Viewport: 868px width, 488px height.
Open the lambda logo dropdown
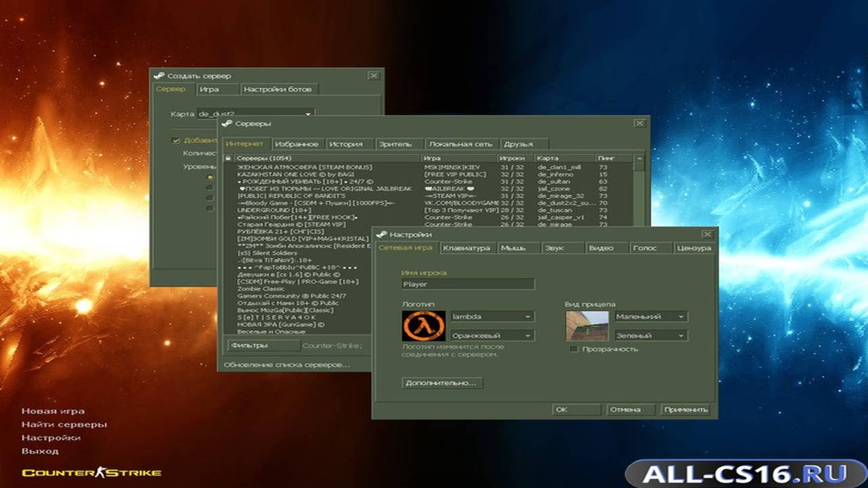point(492,317)
